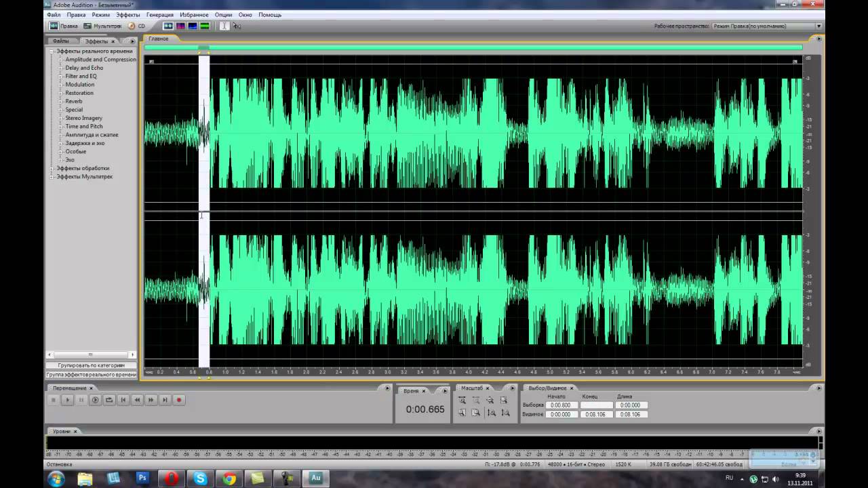
Task: Select the Reverb effects item
Action: tap(74, 101)
